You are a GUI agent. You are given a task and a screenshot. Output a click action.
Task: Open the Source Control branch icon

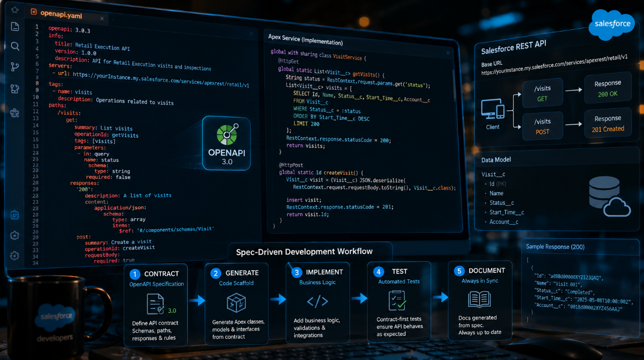15,67
